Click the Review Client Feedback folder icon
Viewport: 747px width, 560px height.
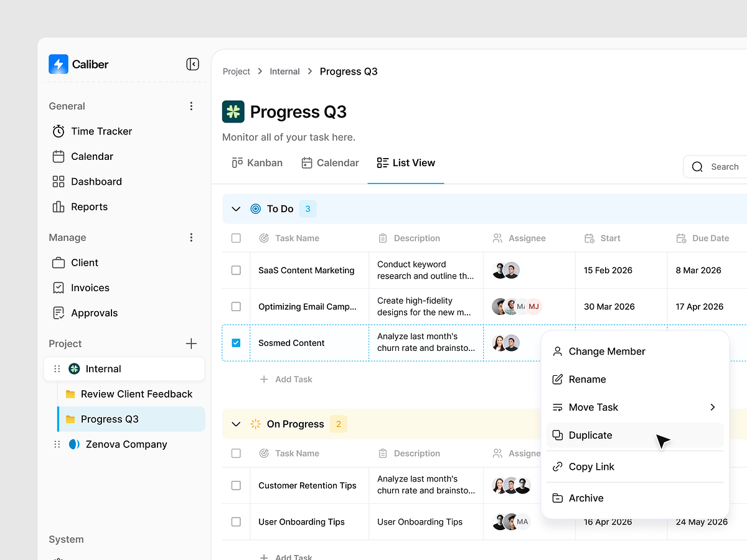point(70,394)
